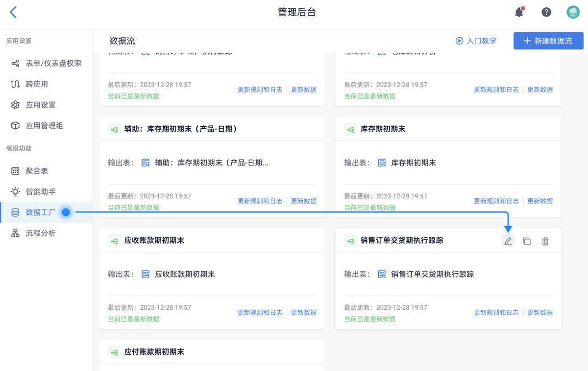Click the edit pencil icon on 销售订单交货期执行跟踪 card
Screen dimensions: 588x371
(508, 240)
